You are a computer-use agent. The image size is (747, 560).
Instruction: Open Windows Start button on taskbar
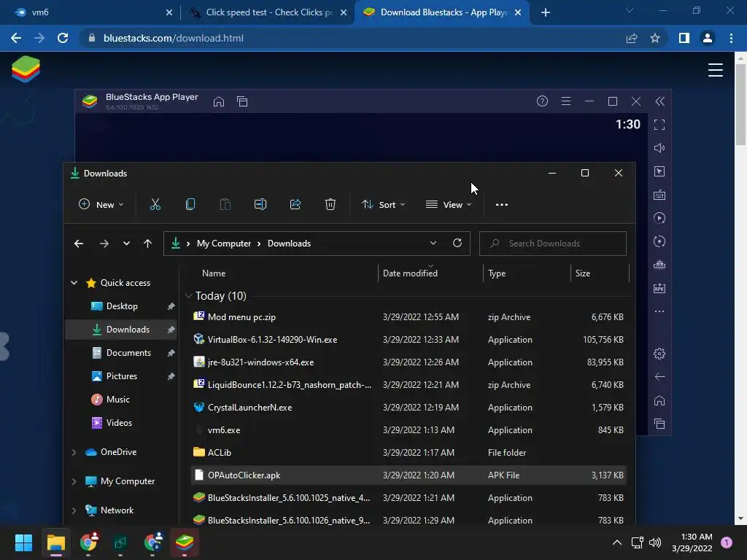[23, 542]
